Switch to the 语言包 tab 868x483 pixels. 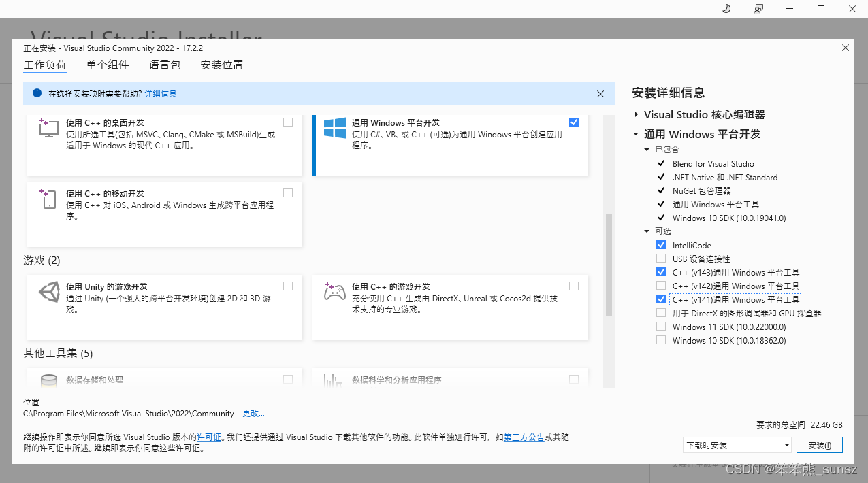pos(165,65)
